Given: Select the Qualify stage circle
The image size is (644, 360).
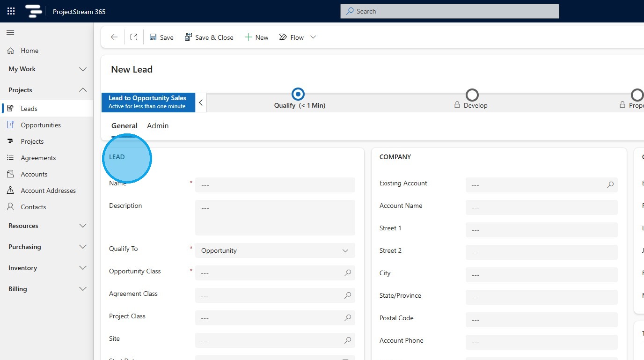Looking at the screenshot, I should point(298,95).
